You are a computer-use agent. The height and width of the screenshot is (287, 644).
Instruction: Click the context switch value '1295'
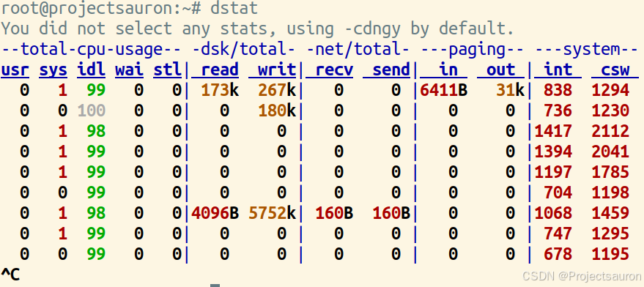coord(610,234)
